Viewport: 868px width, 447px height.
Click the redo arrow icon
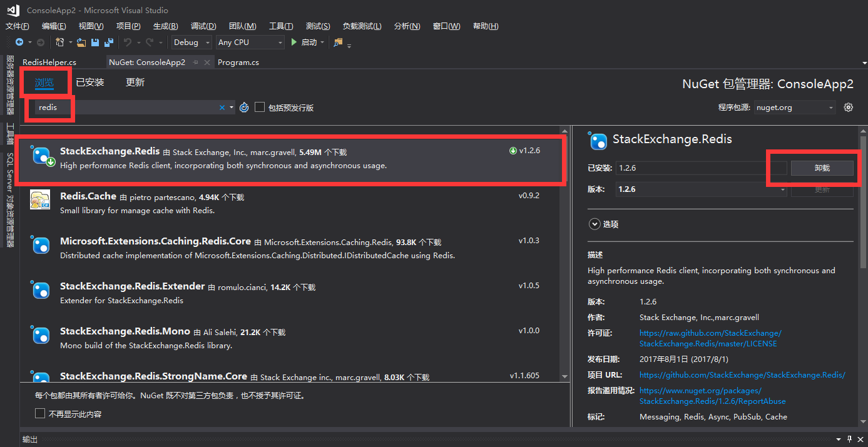149,43
